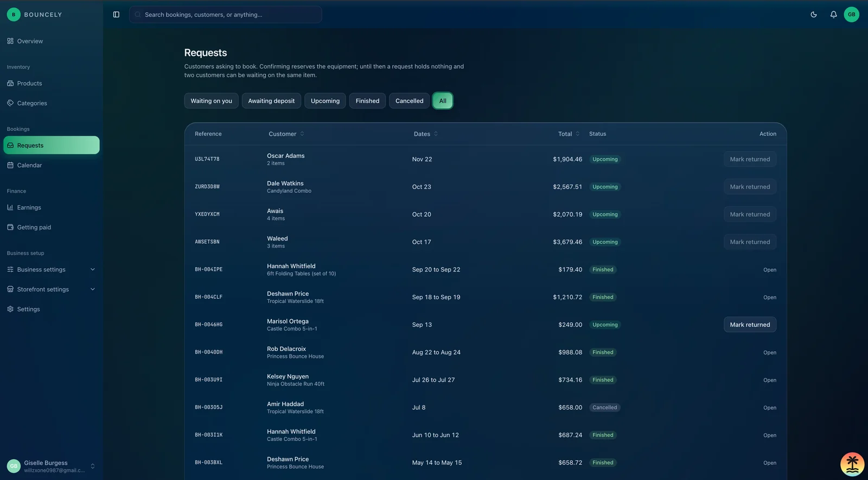
Task: Expand the Business settings chevron
Action: click(93, 269)
